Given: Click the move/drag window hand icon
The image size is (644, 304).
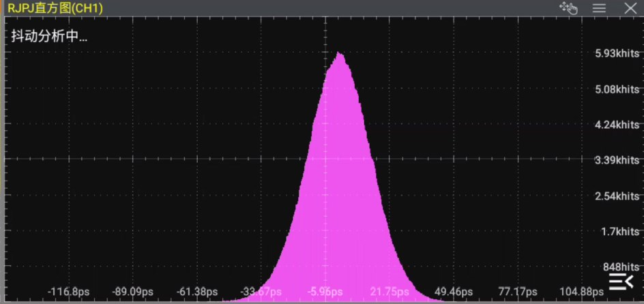Looking at the screenshot, I should click(568, 7).
